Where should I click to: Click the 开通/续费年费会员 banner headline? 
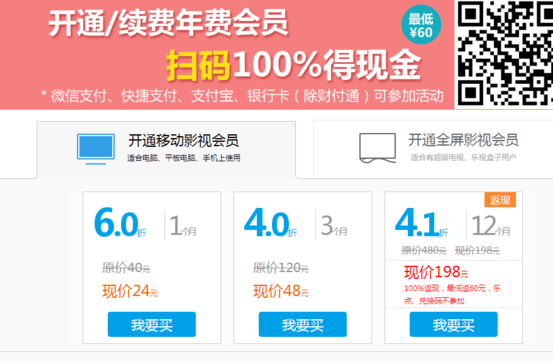(168, 23)
